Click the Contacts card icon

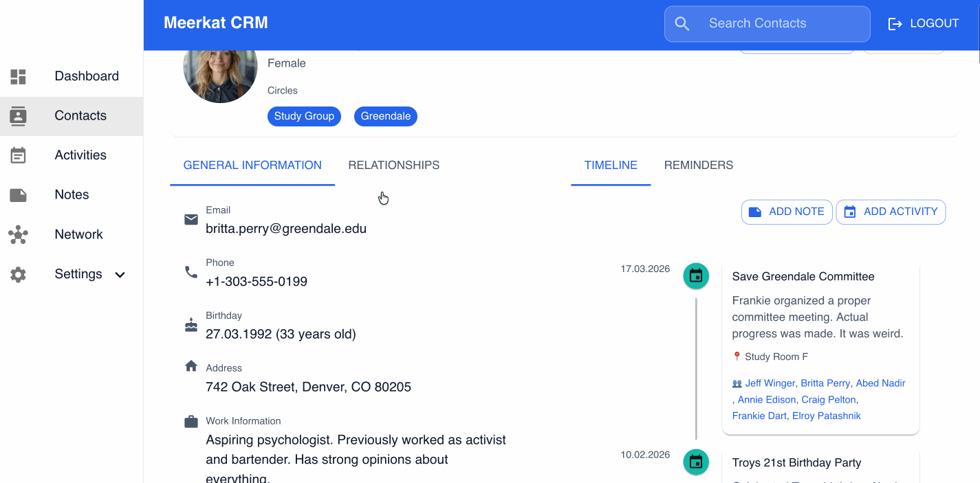point(19,116)
